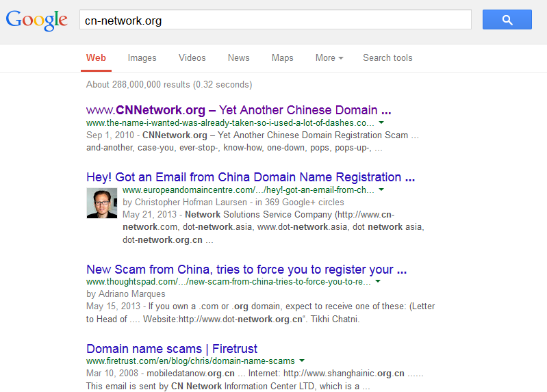Image resolution: width=547 pixels, height=392 pixels.
Task: Click the Google logo
Action: tap(37, 20)
